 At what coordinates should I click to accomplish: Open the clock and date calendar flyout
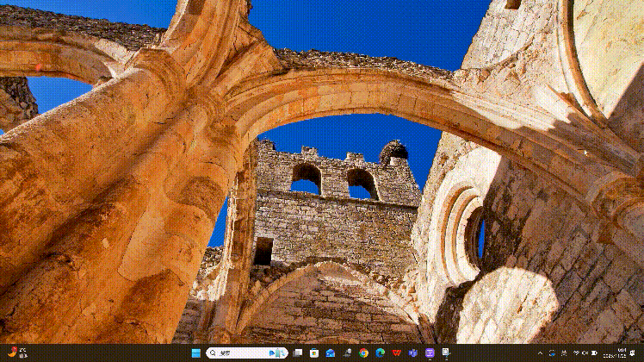pos(615,353)
